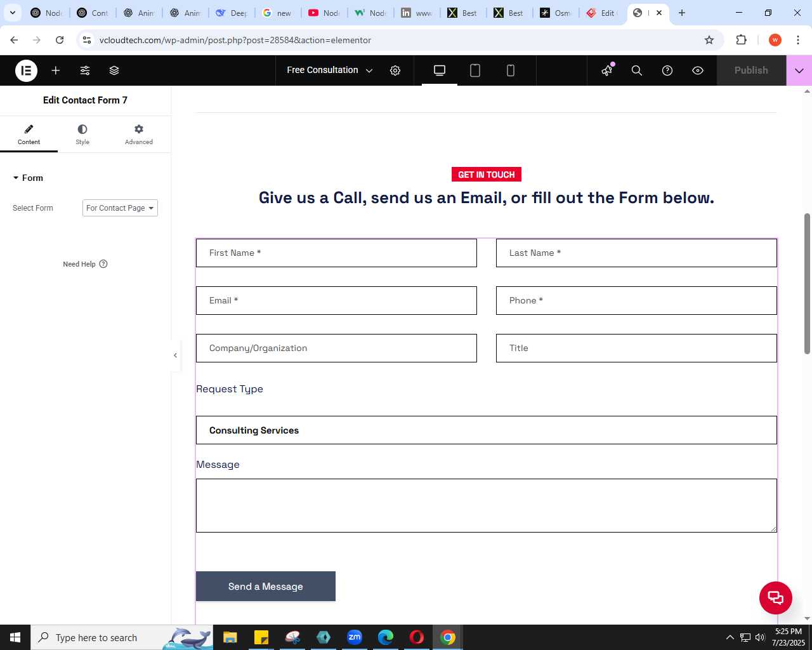Click the Publish button
The image size is (812, 650).
click(751, 70)
